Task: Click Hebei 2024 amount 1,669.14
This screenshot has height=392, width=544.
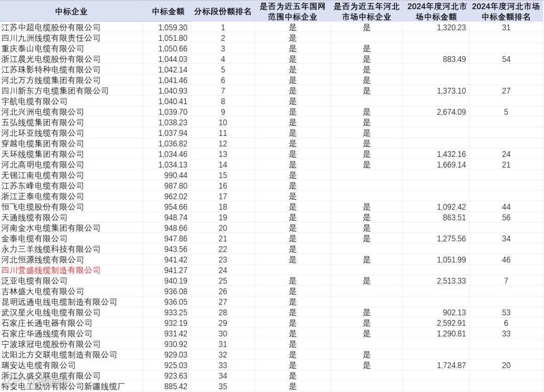Action: (x=451, y=165)
